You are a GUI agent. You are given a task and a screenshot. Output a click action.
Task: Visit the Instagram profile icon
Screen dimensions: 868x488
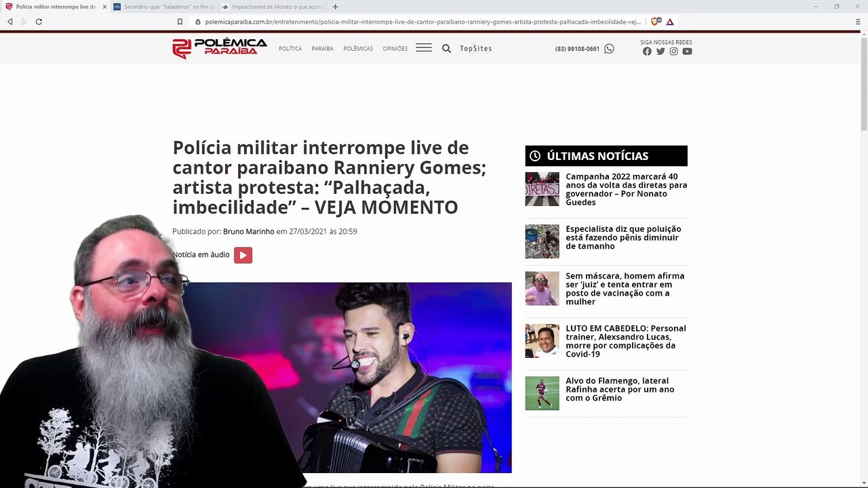click(673, 52)
